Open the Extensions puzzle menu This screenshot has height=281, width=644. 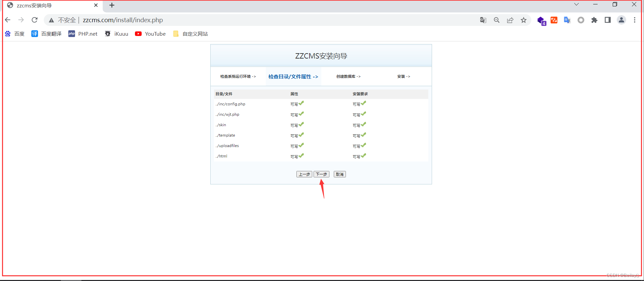click(x=594, y=20)
